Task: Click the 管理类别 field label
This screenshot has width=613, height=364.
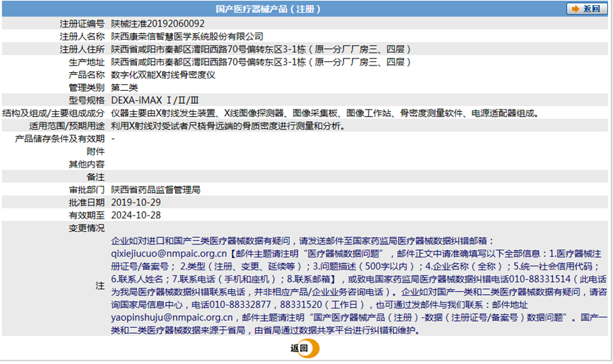Action: (x=87, y=87)
